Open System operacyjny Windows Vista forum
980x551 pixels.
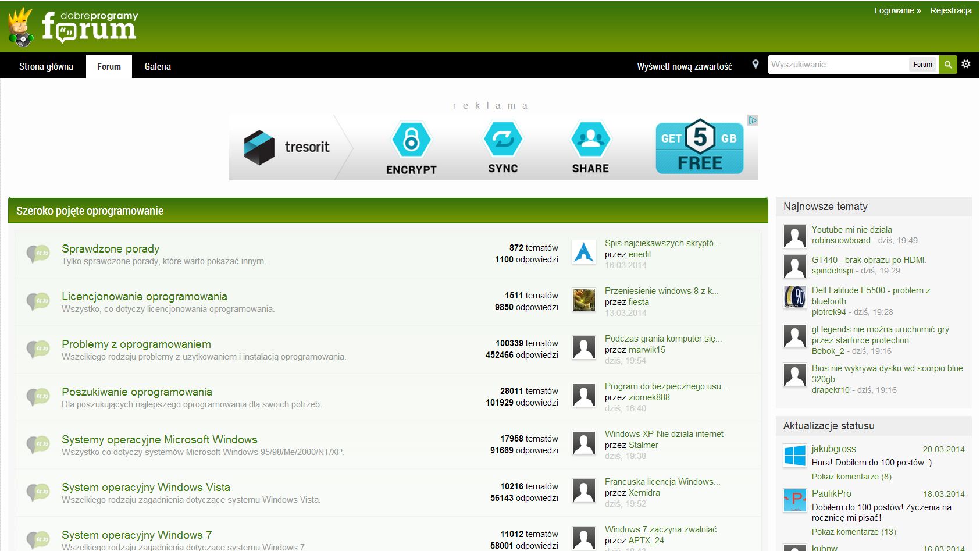146,487
